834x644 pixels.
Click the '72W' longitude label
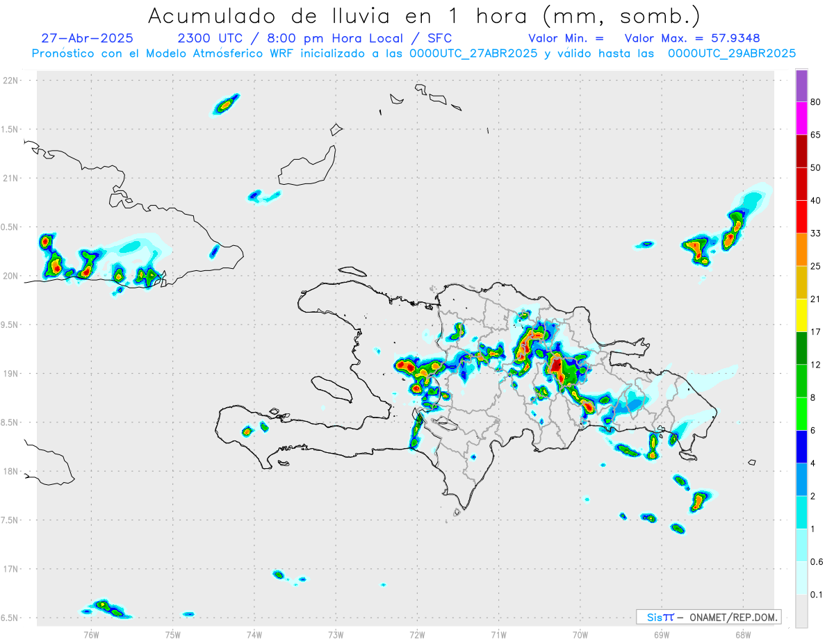coord(417,634)
